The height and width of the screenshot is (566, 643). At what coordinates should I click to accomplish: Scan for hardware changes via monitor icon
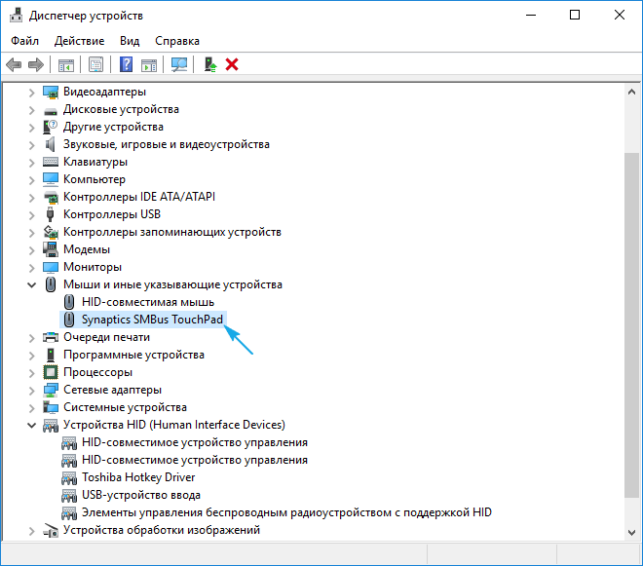(x=179, y=64)
